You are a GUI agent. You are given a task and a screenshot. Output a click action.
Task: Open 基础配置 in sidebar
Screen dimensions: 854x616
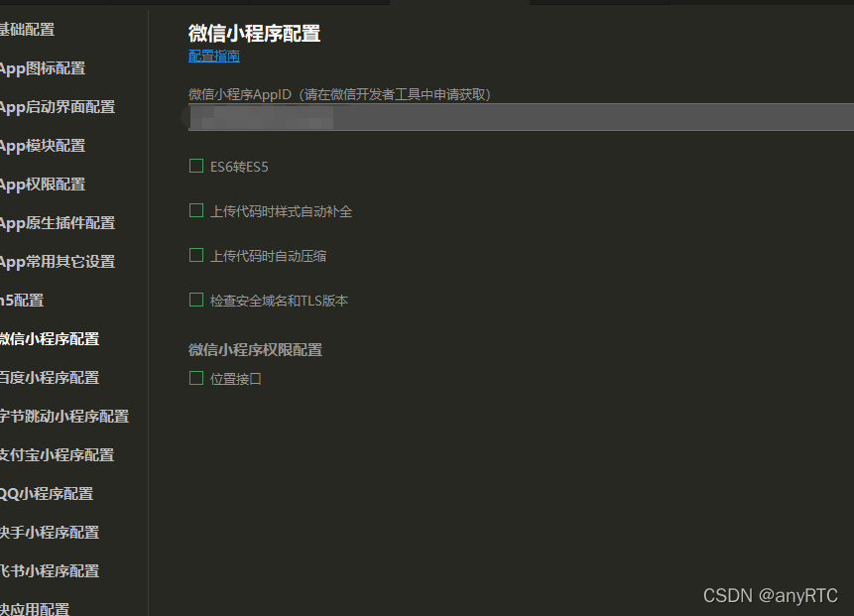27,30
